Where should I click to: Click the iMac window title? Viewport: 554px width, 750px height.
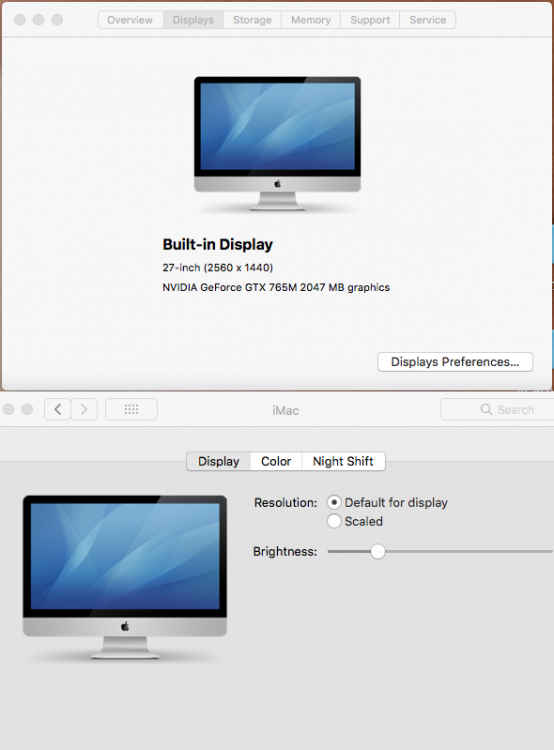(x=286, y=410)
